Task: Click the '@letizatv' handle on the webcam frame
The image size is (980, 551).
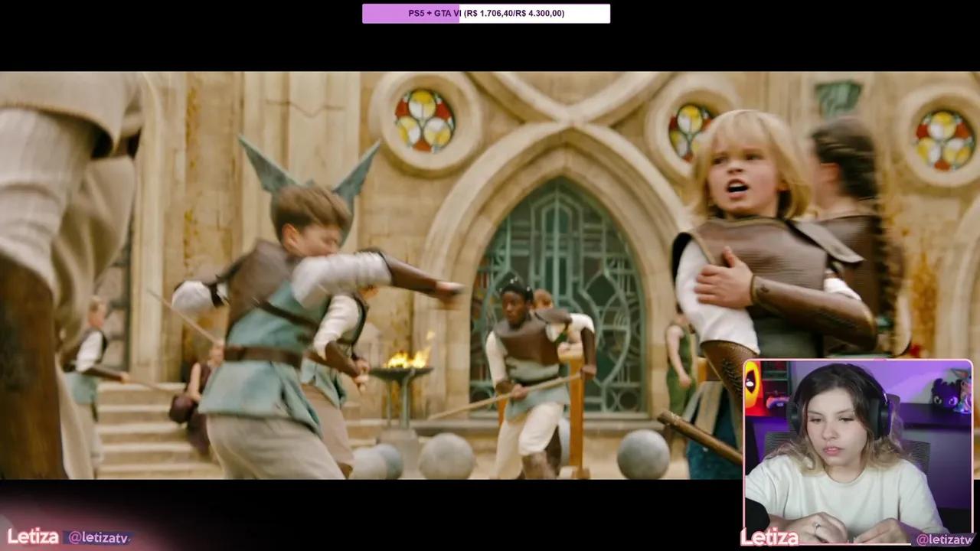Action: pyautogui.click(x=944, y=540)
